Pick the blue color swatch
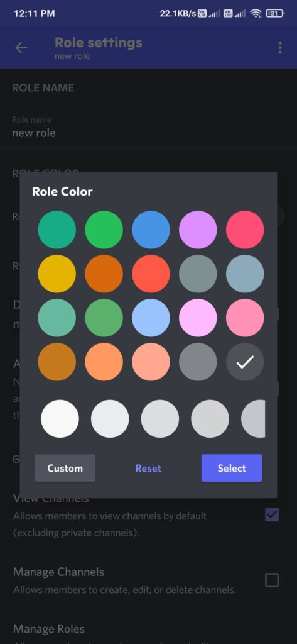The image size is (297, 644). click(151, 230)
